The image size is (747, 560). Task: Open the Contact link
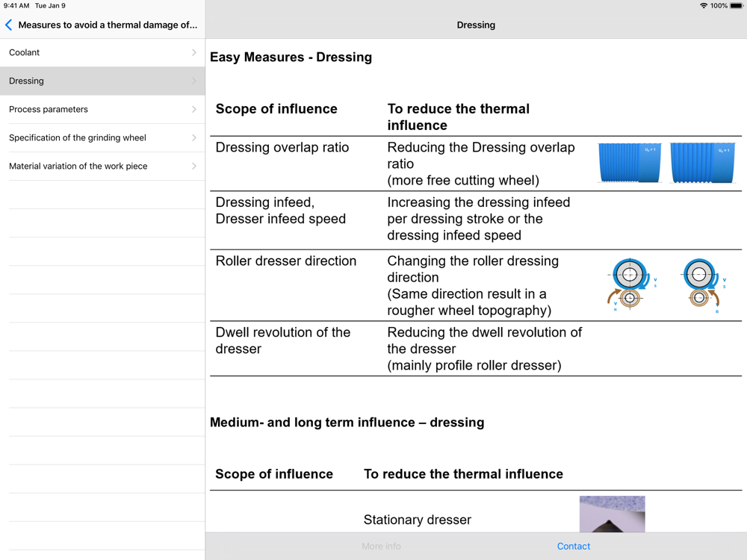coord(574,547)
